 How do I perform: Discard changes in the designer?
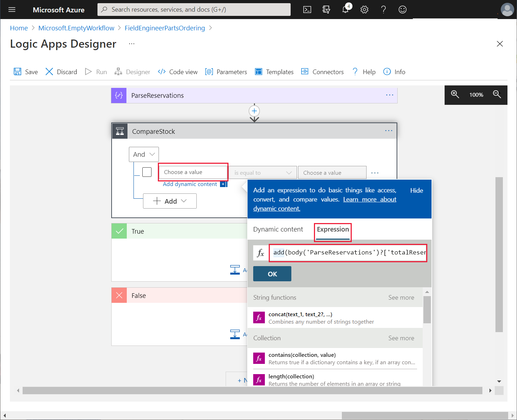pos(61,72)
